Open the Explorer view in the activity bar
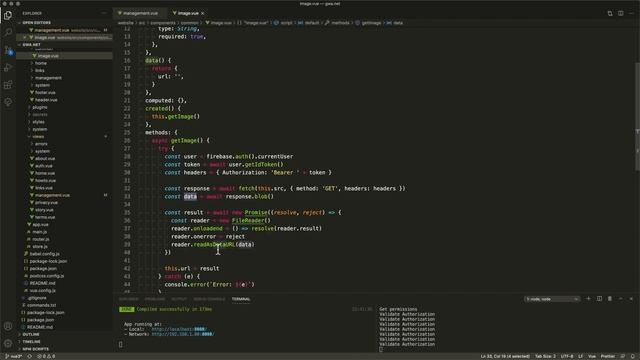 click(x=8, y=16)
